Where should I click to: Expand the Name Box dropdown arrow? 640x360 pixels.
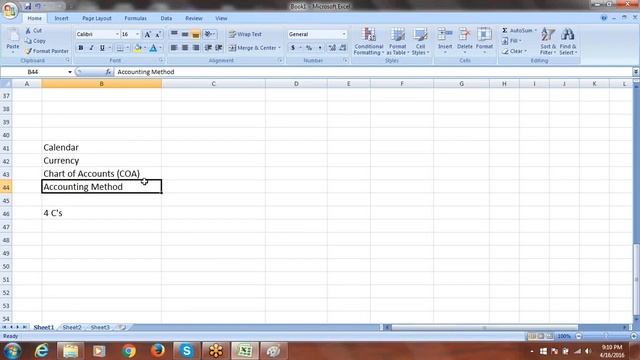point(70,72)
